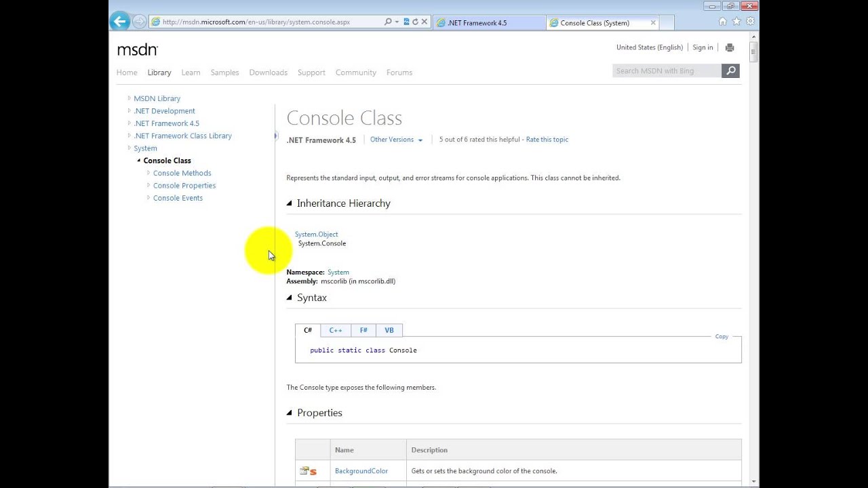
Task: Click in the Search MSDN with Bing field
Action: 667,70
